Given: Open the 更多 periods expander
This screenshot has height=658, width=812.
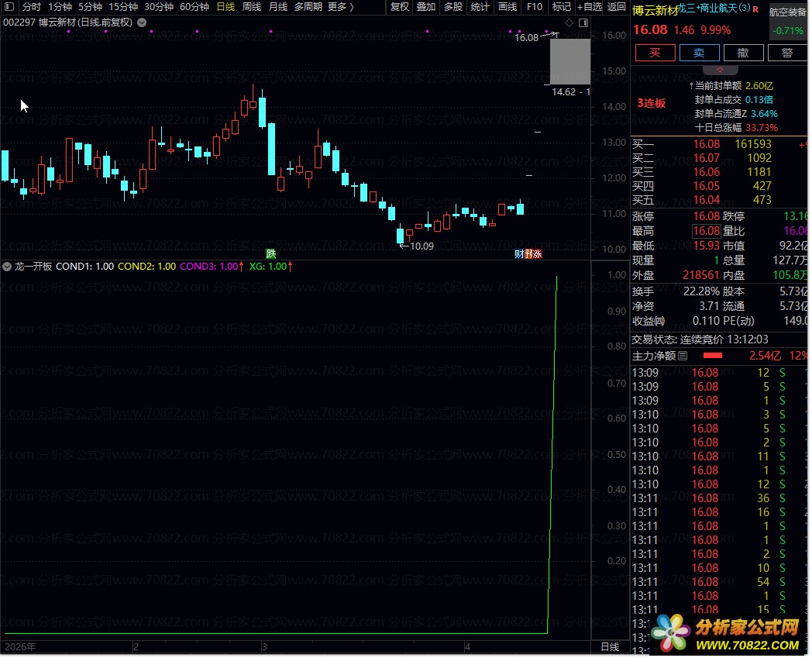Looking at the screenshot, I should point(340,7).
